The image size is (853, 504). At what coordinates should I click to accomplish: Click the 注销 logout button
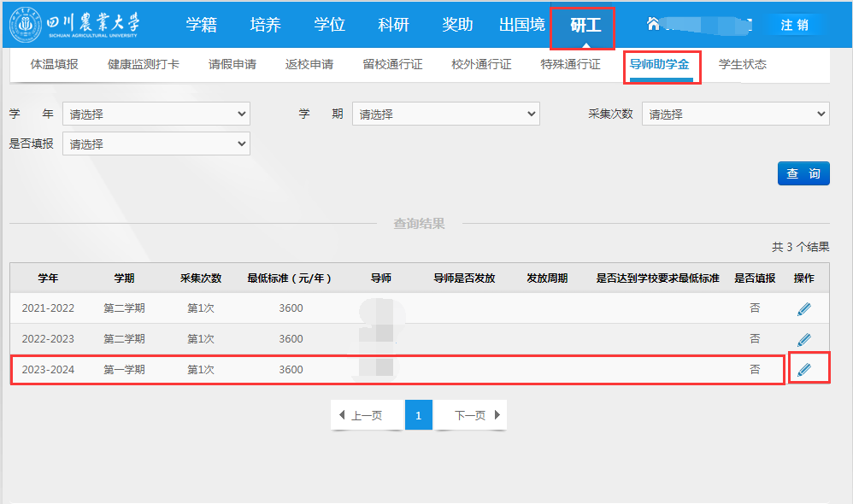click(x=794, y=25)
